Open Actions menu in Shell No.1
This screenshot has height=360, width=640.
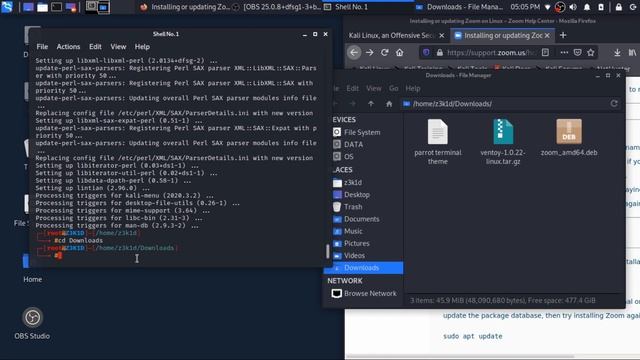coord(68,47)
